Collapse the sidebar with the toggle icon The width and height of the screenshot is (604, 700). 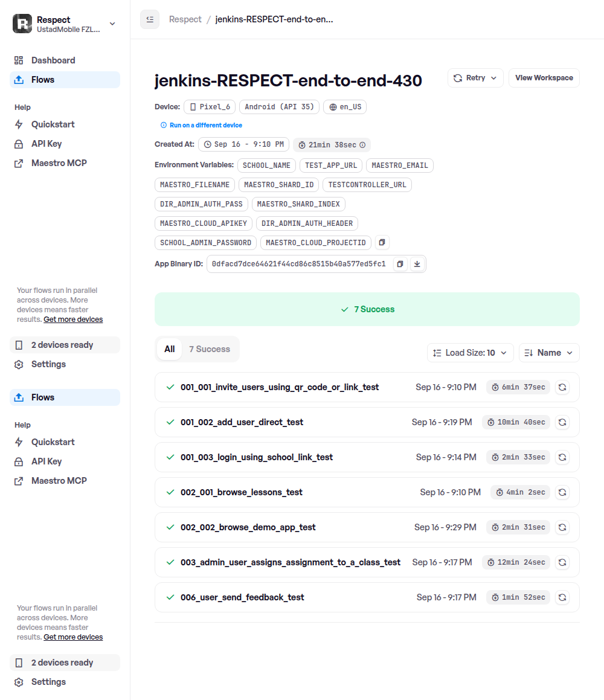pos(150,19)
